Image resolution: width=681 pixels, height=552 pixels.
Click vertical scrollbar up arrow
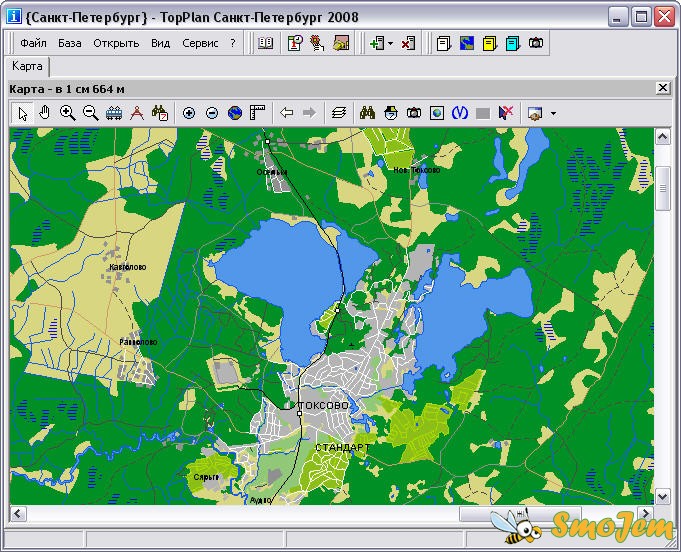click(x=662, y=137)
